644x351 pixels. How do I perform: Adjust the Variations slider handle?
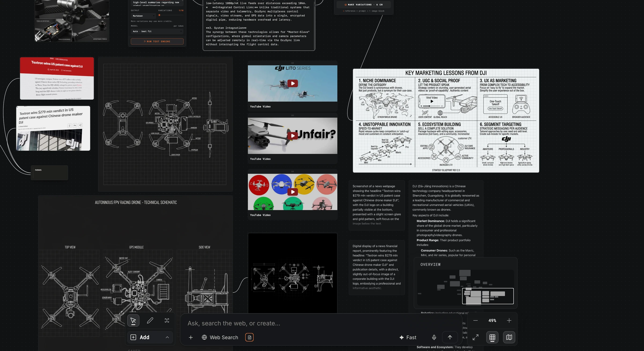(159, 15)
